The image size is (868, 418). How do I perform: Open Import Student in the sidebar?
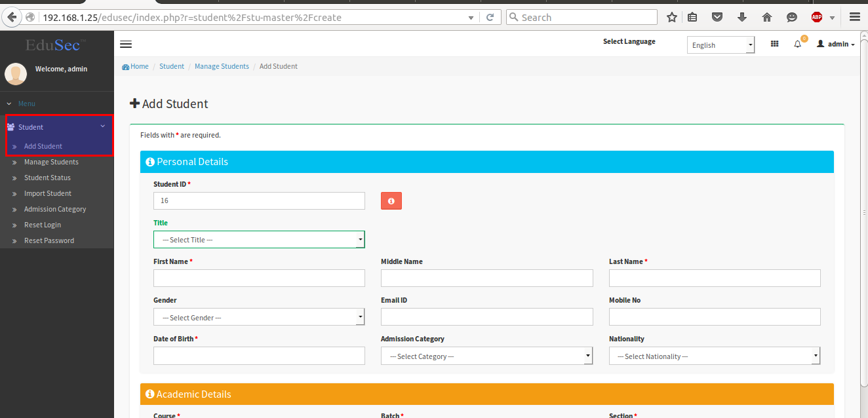48,193
